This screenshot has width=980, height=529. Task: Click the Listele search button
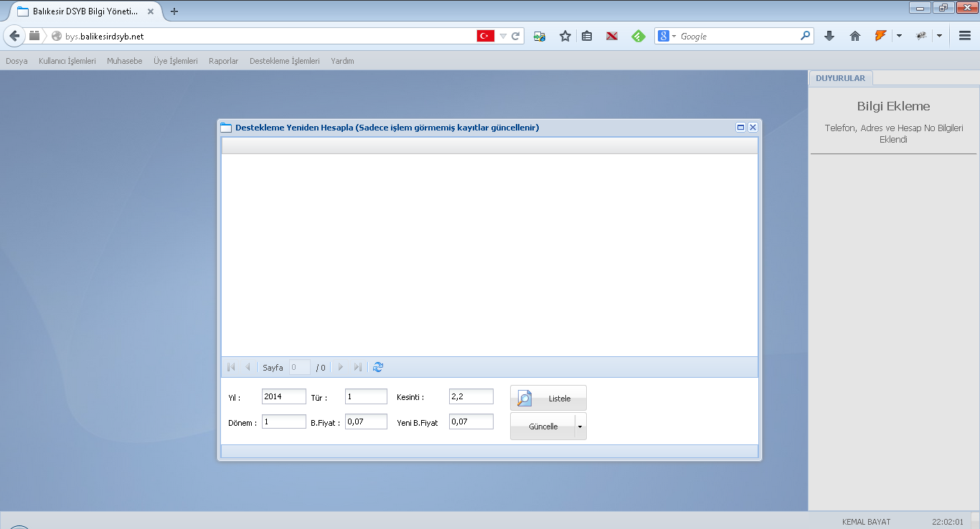coord(548,398)
